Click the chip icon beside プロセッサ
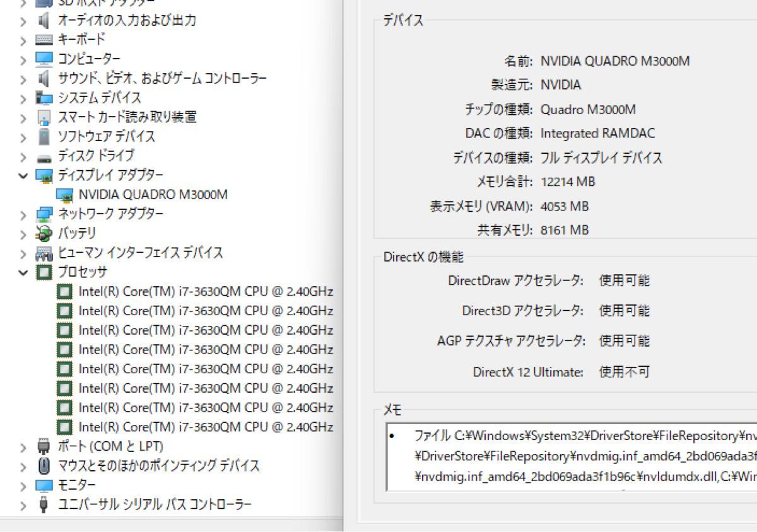 click(44, 272)
